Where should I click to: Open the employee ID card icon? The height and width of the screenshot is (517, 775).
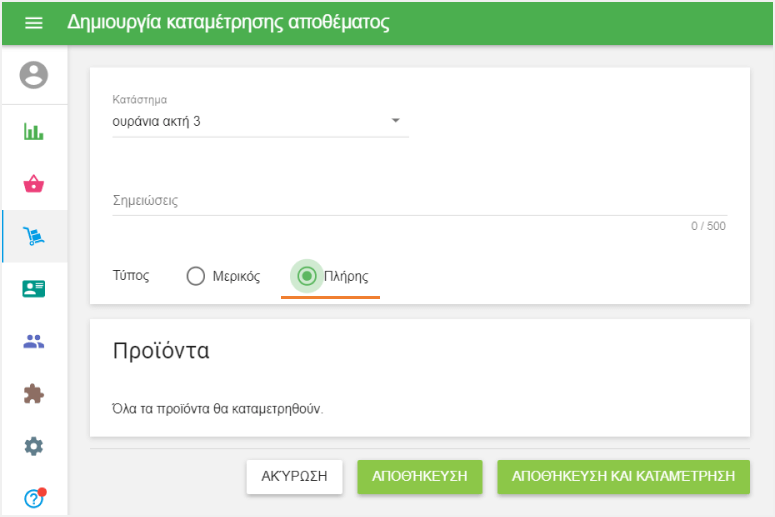pos(34,289)
